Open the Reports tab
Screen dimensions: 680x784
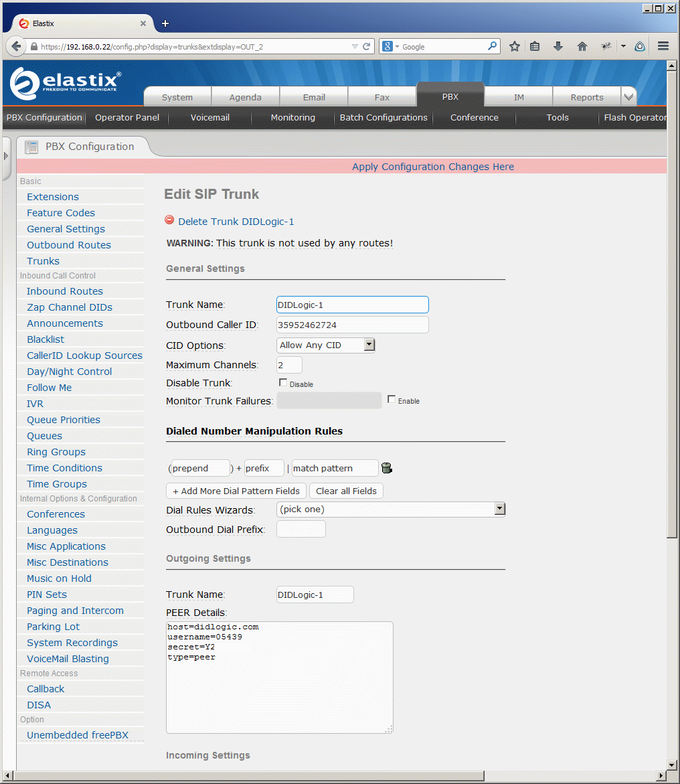click(x=587, y=97)
